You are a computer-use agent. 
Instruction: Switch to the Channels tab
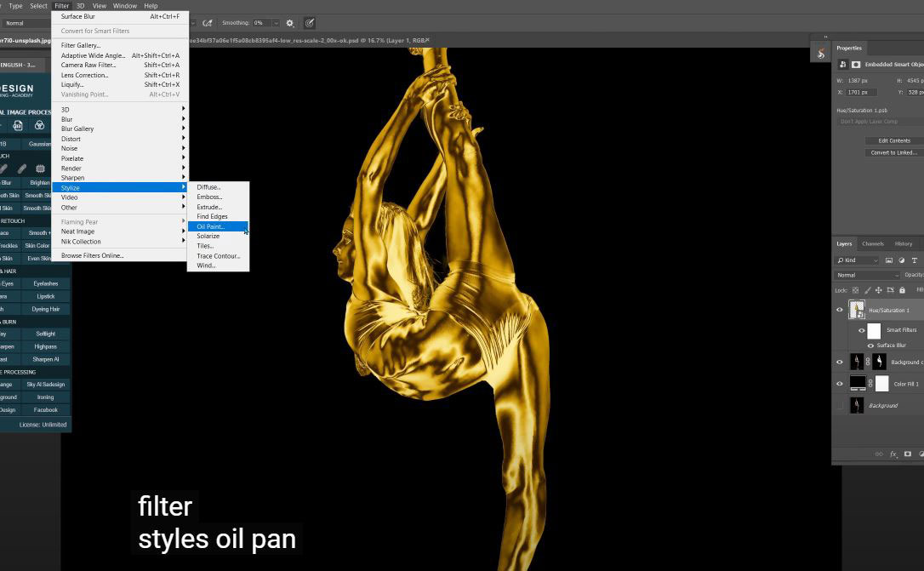pyautogui.click(x=873, y=244)
